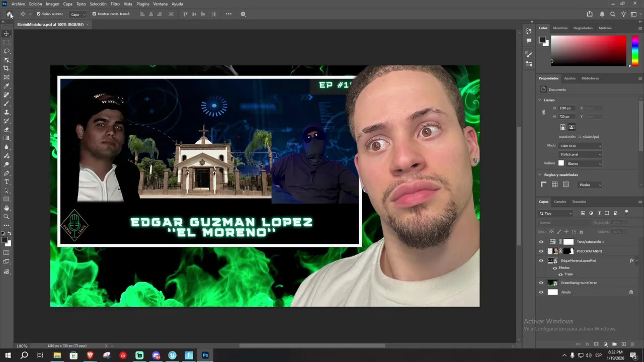The width and height of the screenshot is (644, 362).
Task: Select the Lasso tool
Action: click(7, 51)
